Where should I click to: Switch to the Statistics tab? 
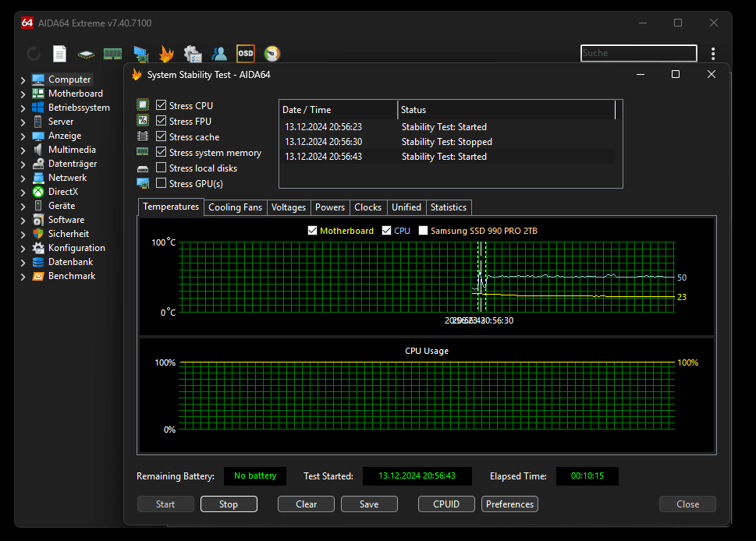pos(449,207)
